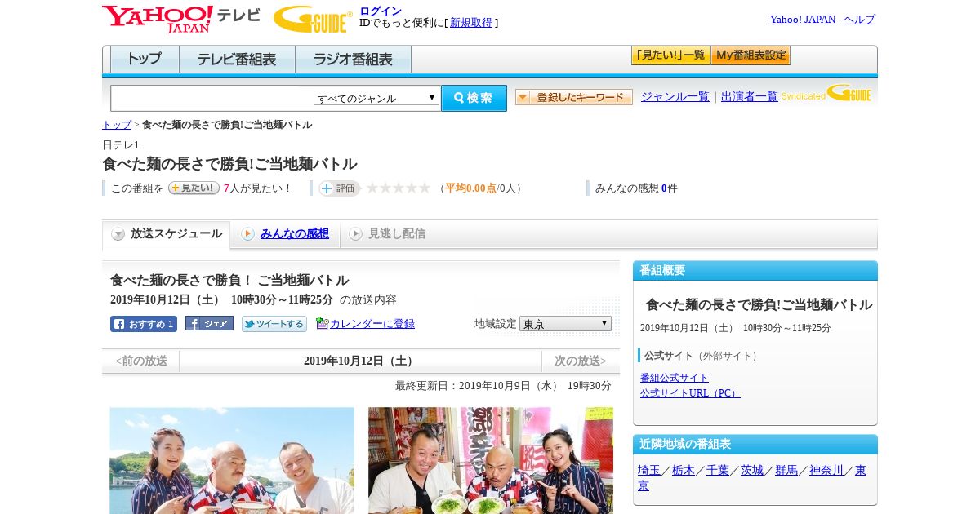The width and height of the screenshot is (980, 514).
Task: Select the みんなの感想 tab
Action: [x=285, y=234]
